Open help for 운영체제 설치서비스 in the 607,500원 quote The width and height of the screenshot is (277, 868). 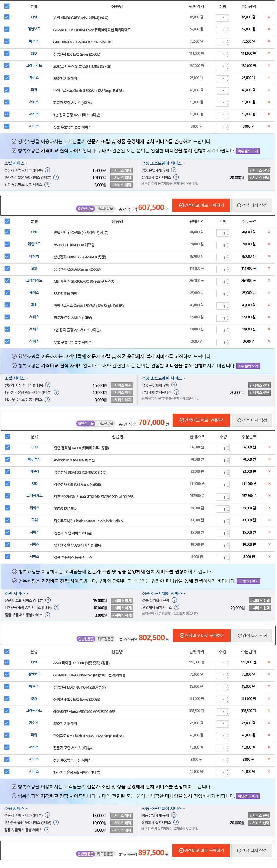coord(176,177)
